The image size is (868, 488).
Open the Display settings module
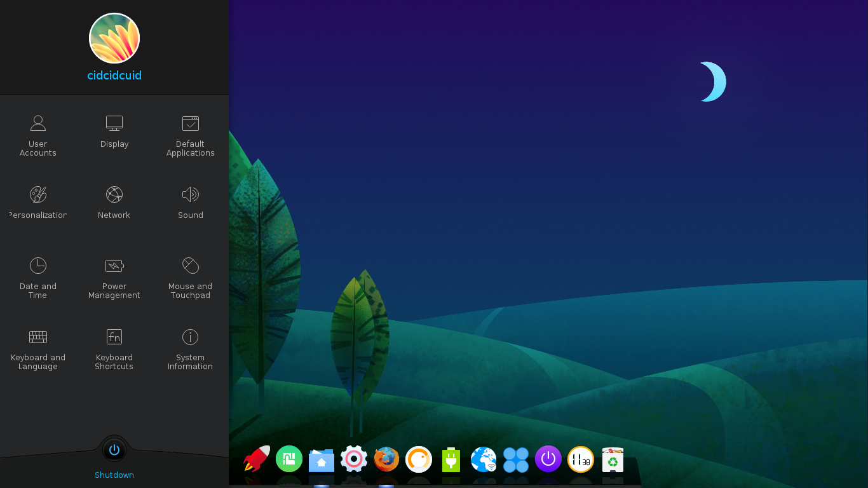[x=114, y=131]
